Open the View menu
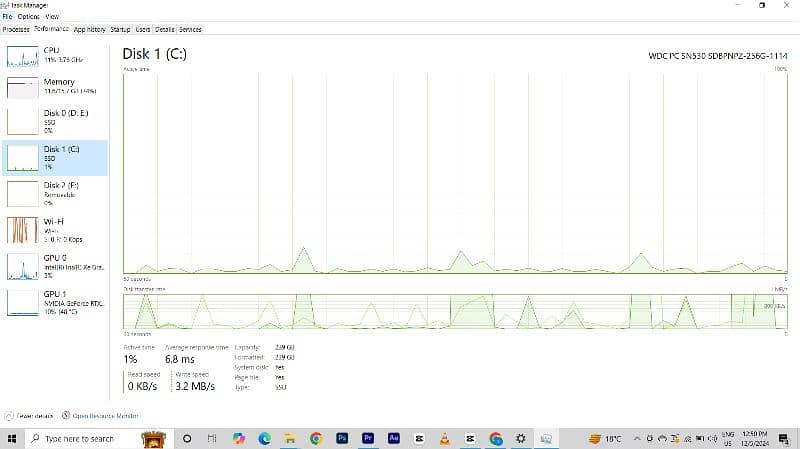800x449 pixels. click(x=52, y=17)
